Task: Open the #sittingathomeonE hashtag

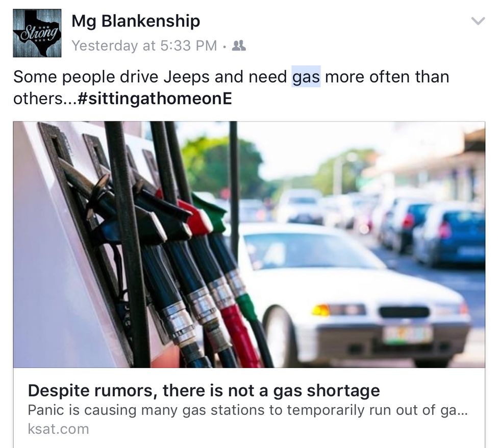Action: coord(155,98)
